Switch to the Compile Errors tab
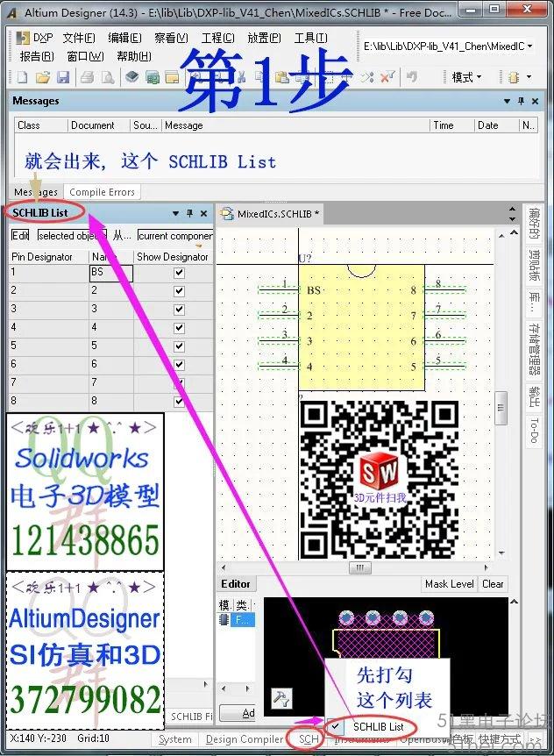The height and width of the screenshot is (756, 554). coord(103,192)
